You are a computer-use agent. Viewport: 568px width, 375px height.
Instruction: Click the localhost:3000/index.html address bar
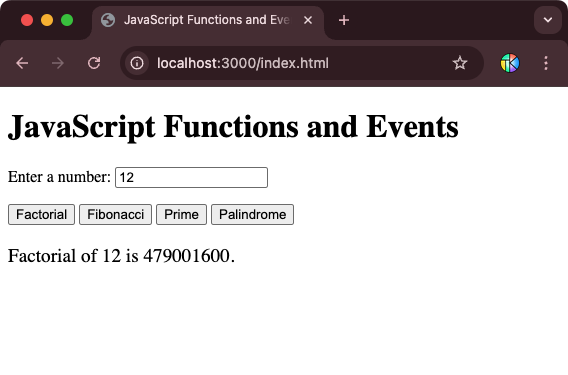pos(243,63)
